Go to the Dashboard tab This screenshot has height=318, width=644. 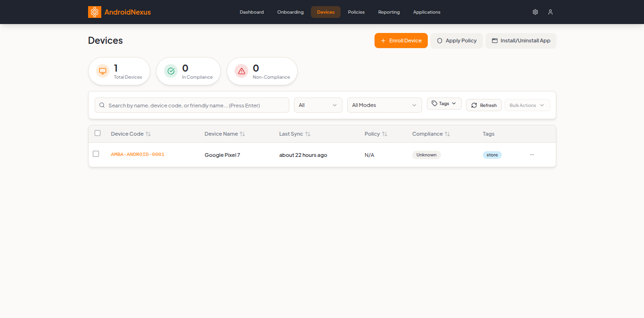tap(252, 12)
